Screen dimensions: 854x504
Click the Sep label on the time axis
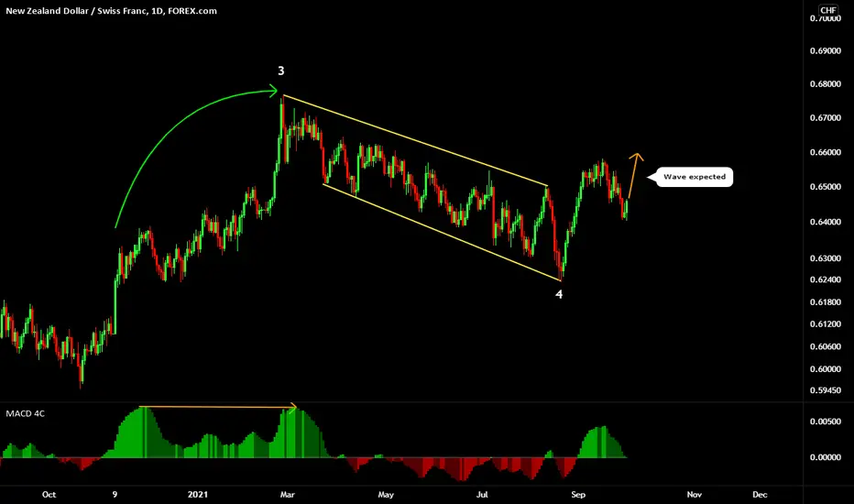[x=578, y=494]
